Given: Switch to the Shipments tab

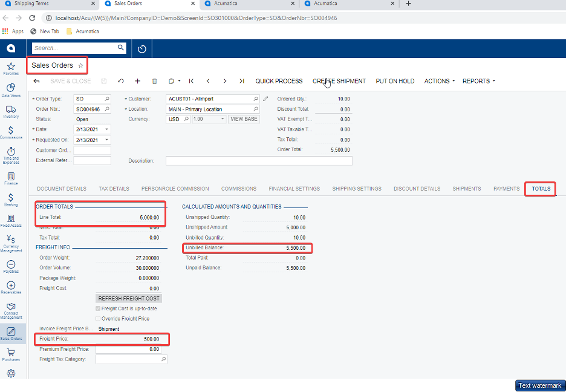Looking at the screenshot, I should 466,189.
